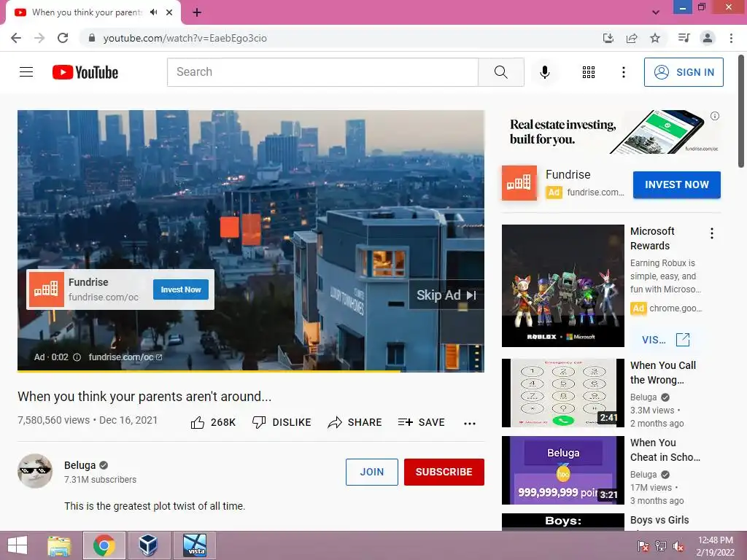Start voice search with the microphone
Viewport: 747px width, 560px height.
pos(544,72)
